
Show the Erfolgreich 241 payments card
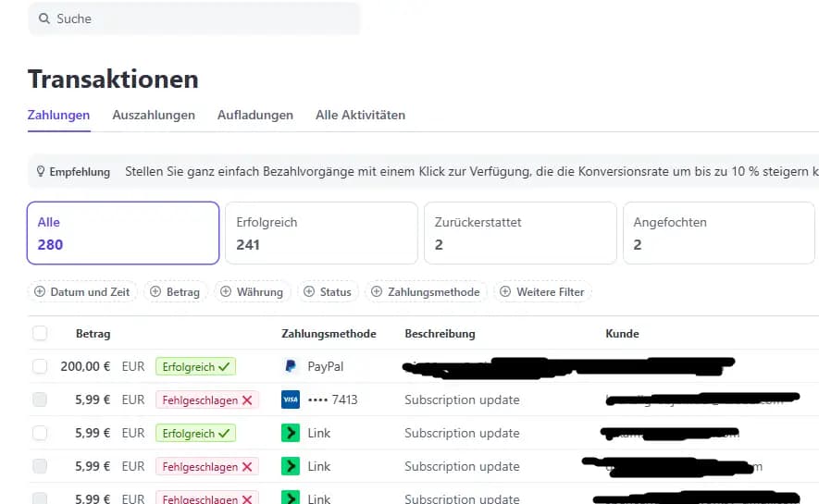(321, 233)
